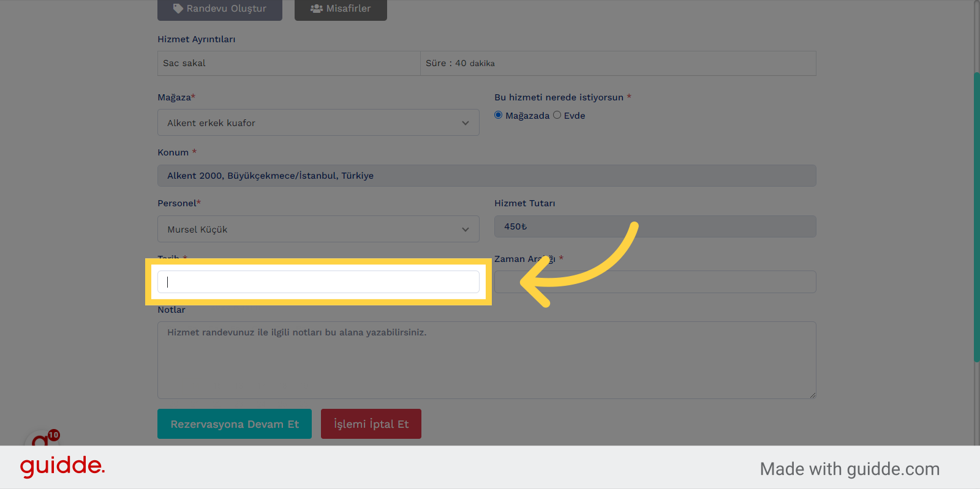Click the Notlar text area
980x489 pixels.
click(487, 360)
